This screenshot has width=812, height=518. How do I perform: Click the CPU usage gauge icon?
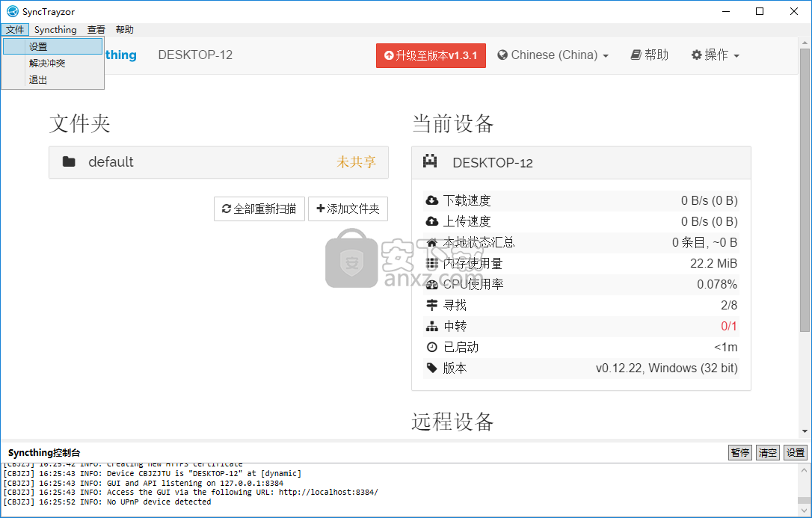(432, 284)
